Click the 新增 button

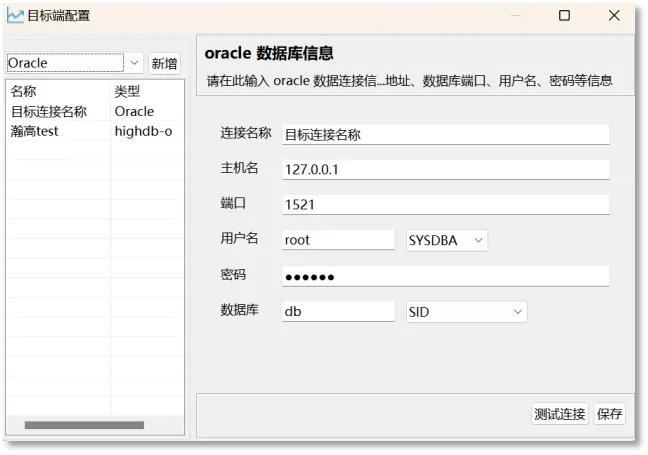[x=164, y=63]
